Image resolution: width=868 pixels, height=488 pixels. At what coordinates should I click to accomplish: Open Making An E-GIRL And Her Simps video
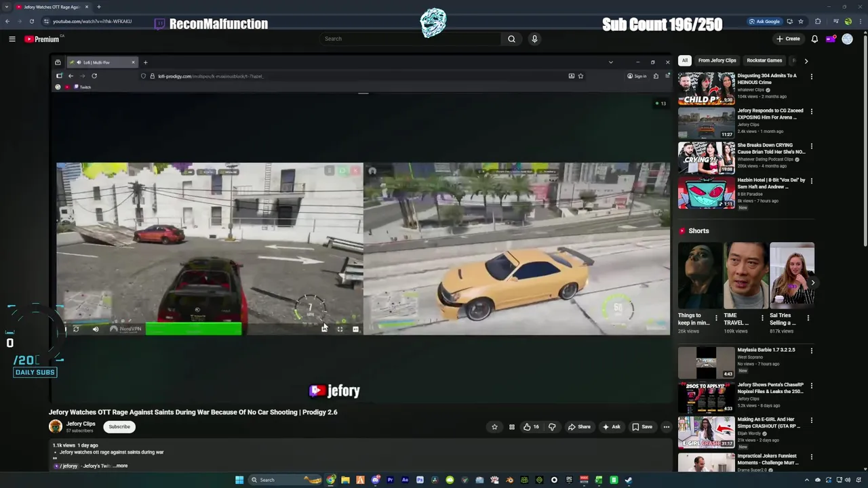[x=706, y=432]
